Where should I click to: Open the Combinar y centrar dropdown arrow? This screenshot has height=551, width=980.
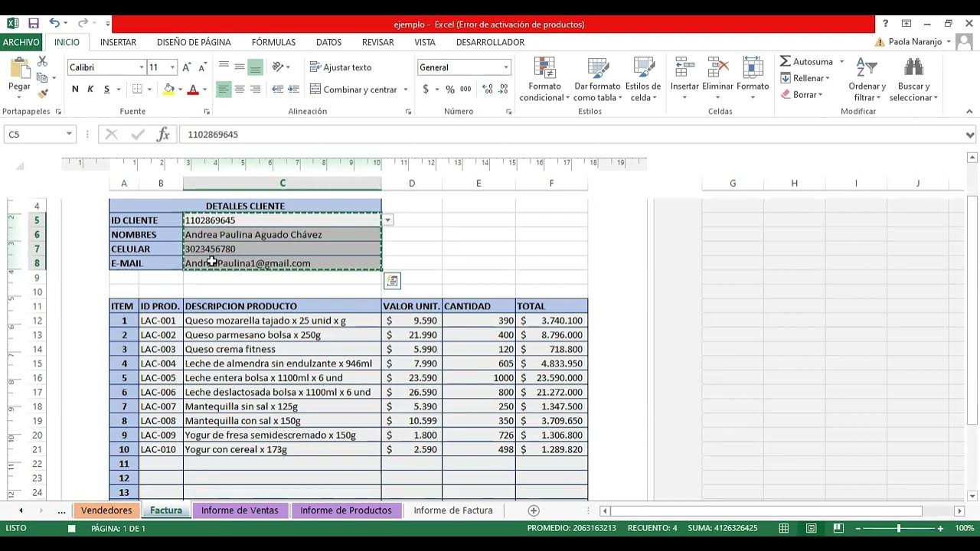(405, 90)
